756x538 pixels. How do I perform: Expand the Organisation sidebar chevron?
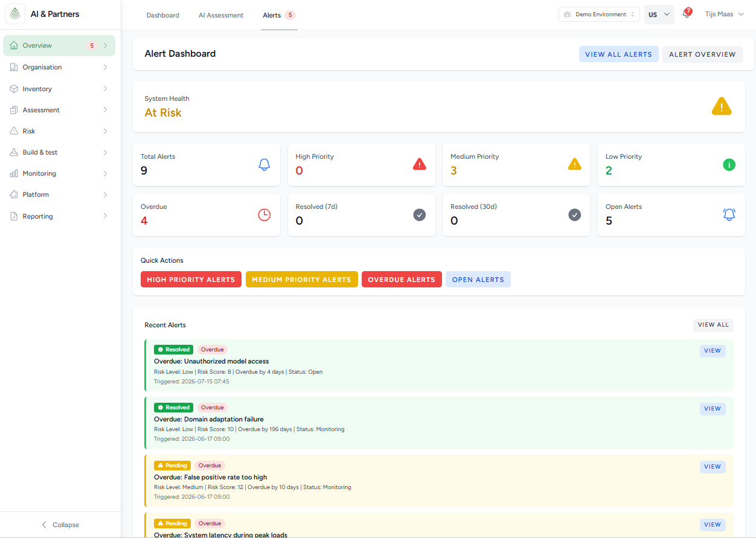coord(105,67)
